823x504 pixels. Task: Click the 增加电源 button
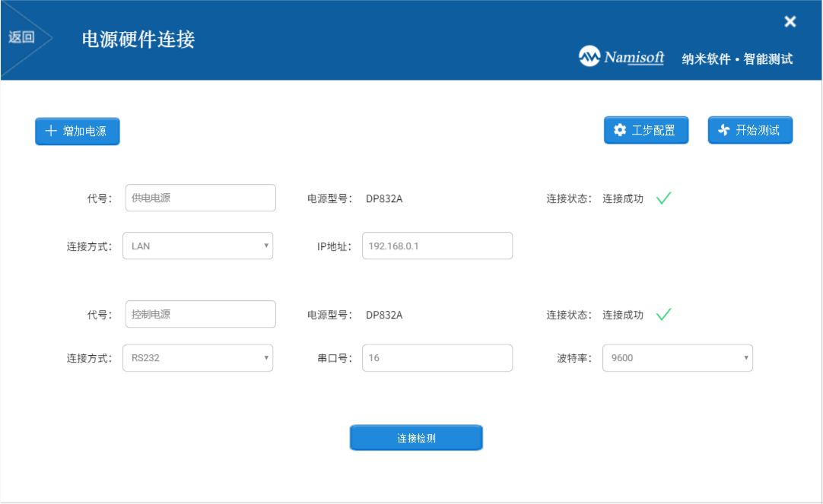tap(77, 131)
